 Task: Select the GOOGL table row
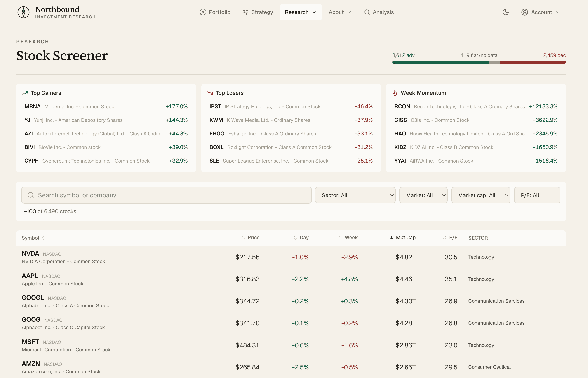291,301
